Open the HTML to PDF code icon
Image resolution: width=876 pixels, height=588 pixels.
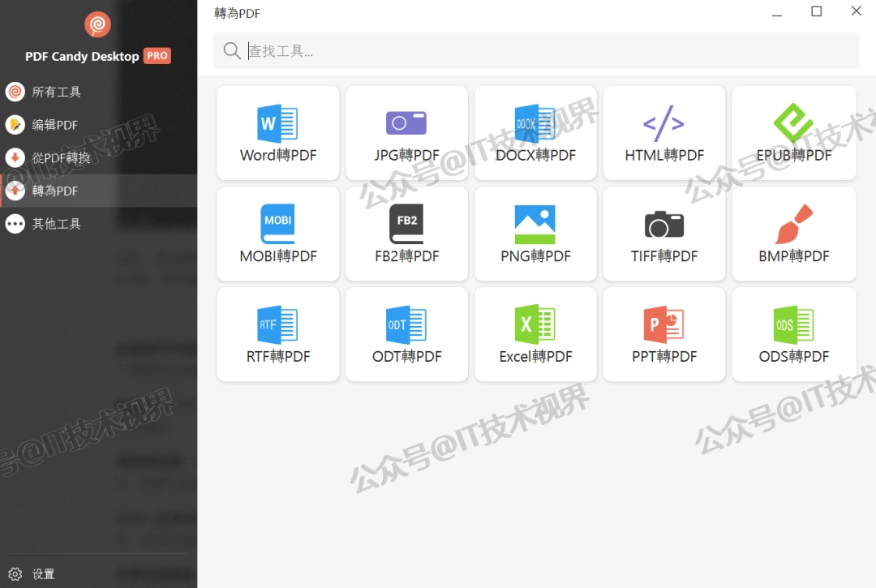pos(663,122)
